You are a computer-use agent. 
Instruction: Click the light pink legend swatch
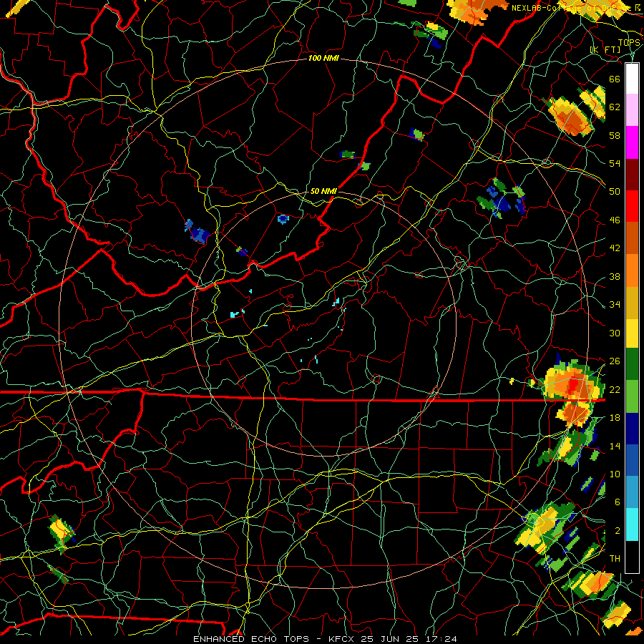pos(632,109)
